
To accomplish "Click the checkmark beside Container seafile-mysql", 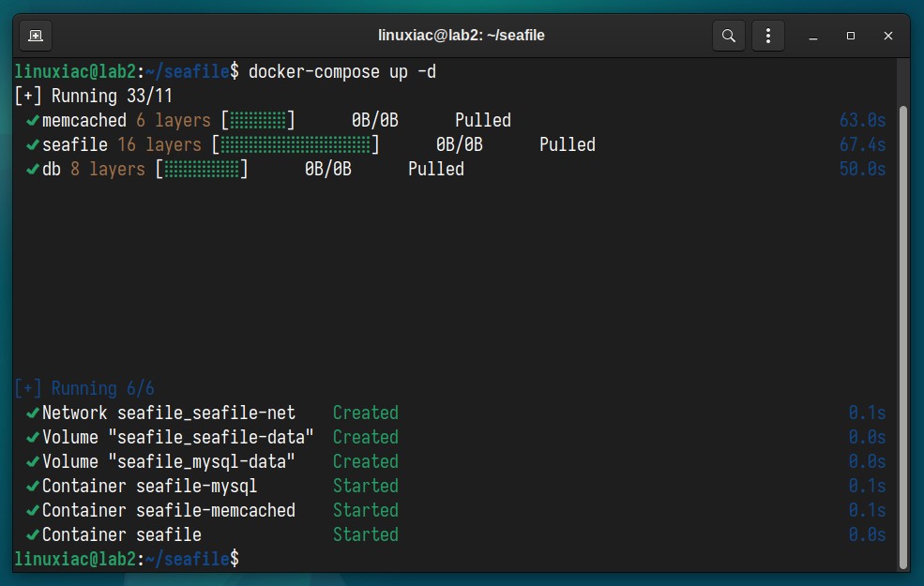I will [33, 487].
